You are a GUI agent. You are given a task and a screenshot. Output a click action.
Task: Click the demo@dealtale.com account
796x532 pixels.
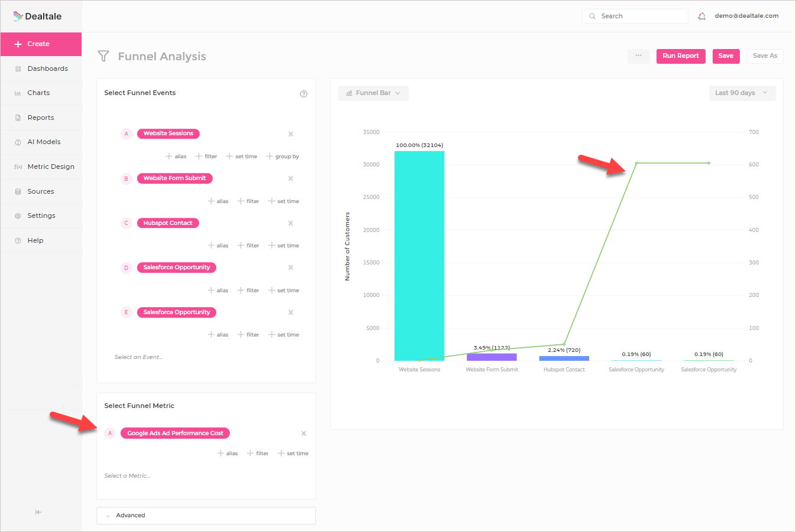click(746, 16)
